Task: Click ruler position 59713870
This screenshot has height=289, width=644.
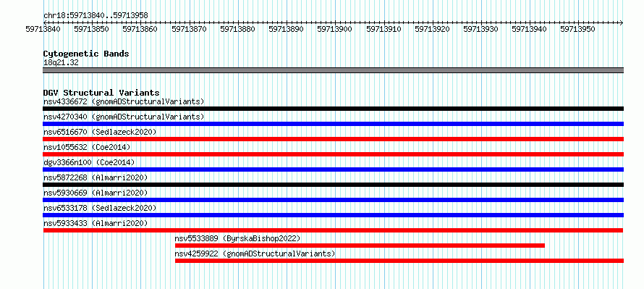Action: click(x=189, y=29)
